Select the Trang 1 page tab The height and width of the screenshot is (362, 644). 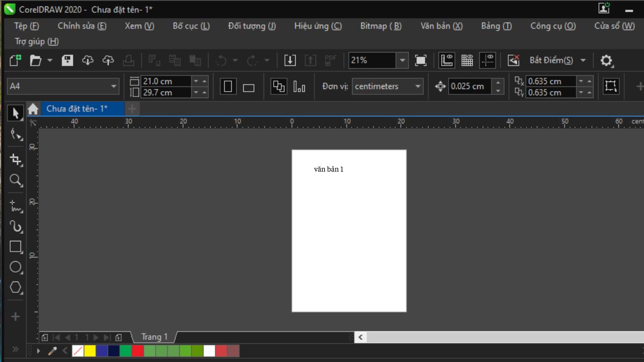tap(155, 337)
